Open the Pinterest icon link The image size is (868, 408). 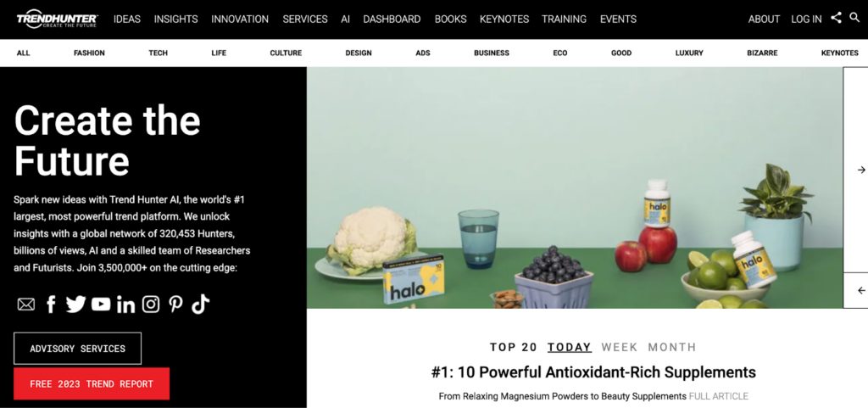pos(176,304)
